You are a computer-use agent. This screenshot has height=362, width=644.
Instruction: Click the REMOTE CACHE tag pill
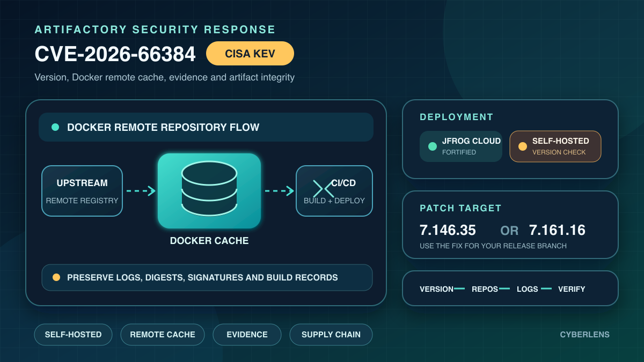click(163, 335)
